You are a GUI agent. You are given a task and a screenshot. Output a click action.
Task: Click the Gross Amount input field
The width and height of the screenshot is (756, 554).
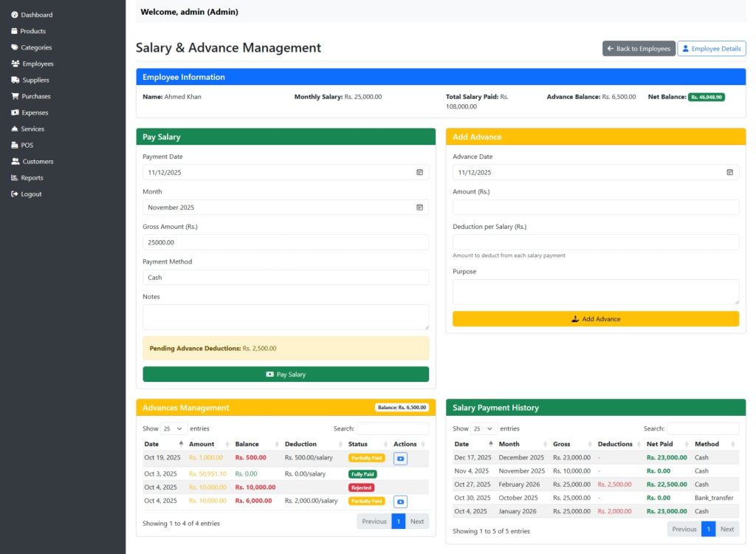click(x=285, y=242)
